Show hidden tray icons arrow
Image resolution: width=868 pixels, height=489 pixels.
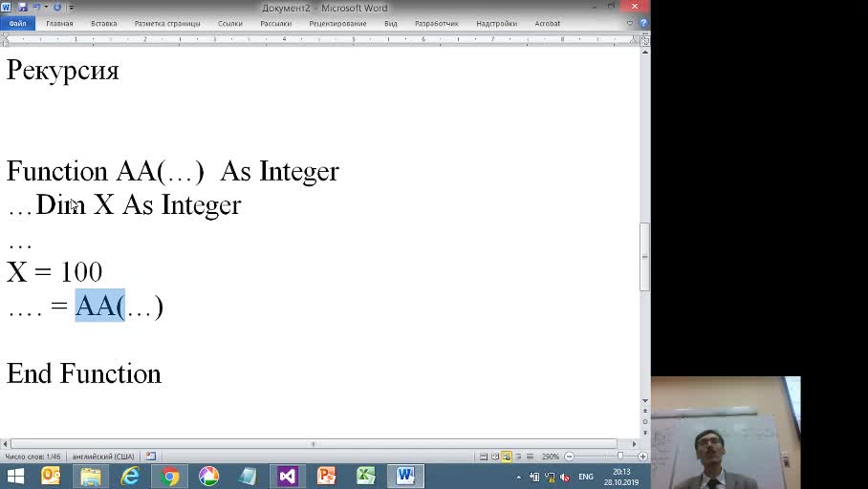[519, 477]
